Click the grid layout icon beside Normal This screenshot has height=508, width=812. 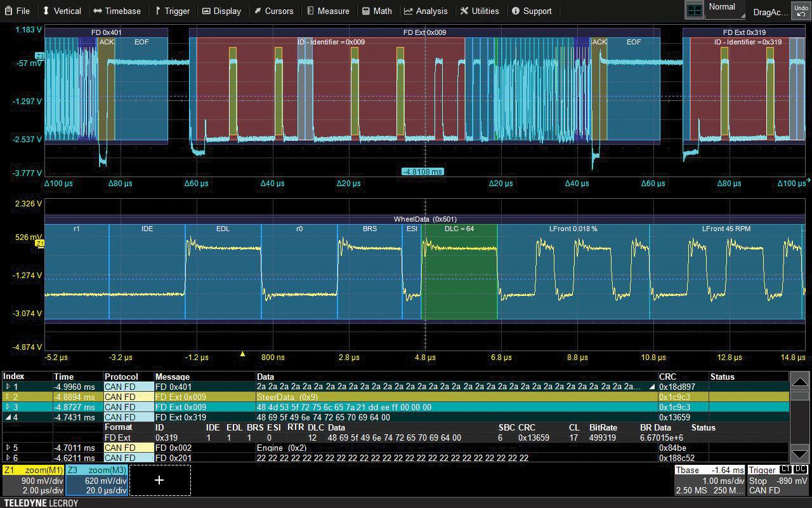695,10
